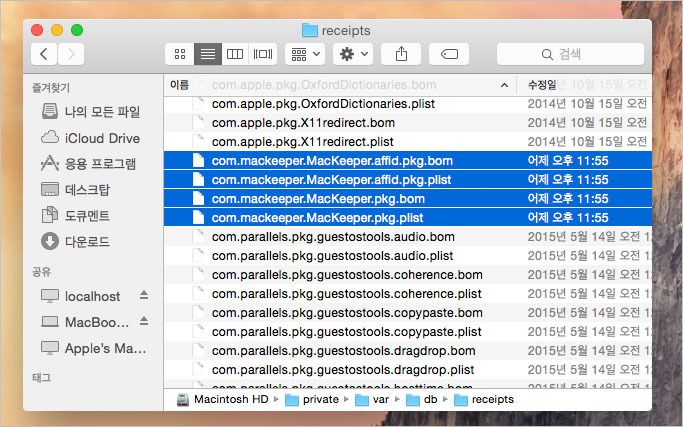Select com.parallels.pkg.guestostools.copypaste.plist file
This screenshot has height=427, width=683.
click(x=408, y=332)
